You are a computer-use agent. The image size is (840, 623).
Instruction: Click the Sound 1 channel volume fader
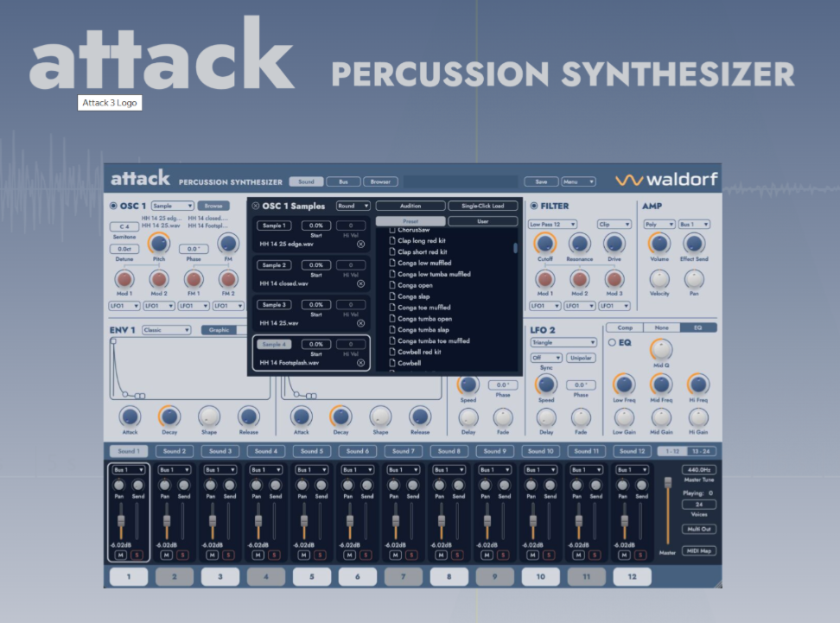(121, 520)
